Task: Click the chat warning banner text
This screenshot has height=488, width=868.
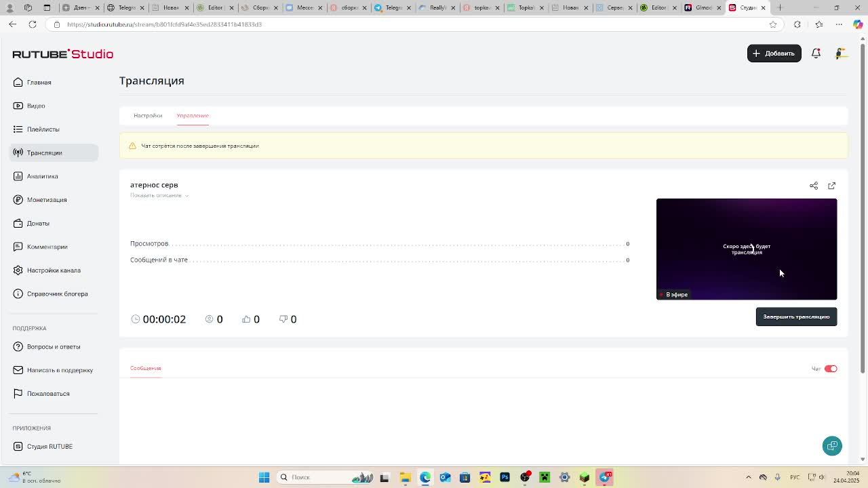Action: point(200,146)
